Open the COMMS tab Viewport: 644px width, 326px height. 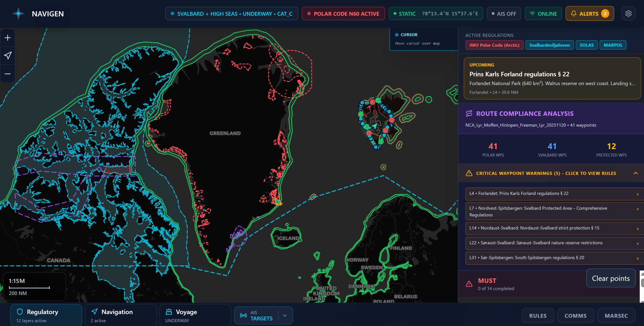576,315
